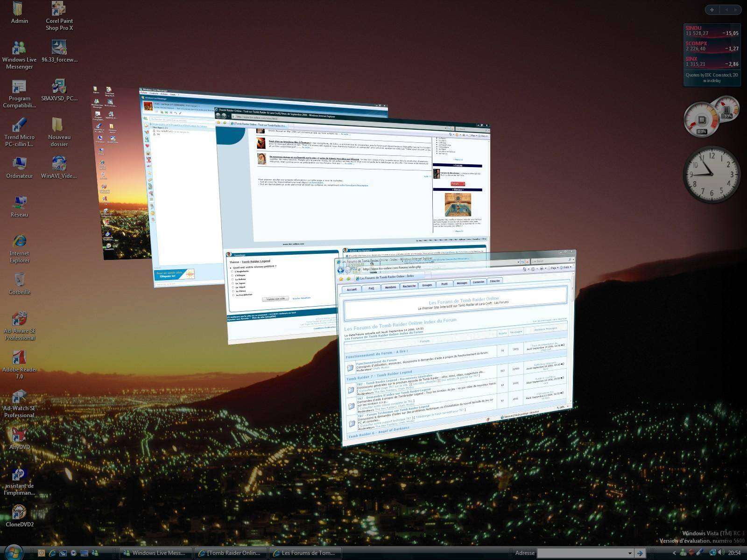Click Windows Media Player quick launch icon
The height and width of the screenshot is (560, 747).
73,553
